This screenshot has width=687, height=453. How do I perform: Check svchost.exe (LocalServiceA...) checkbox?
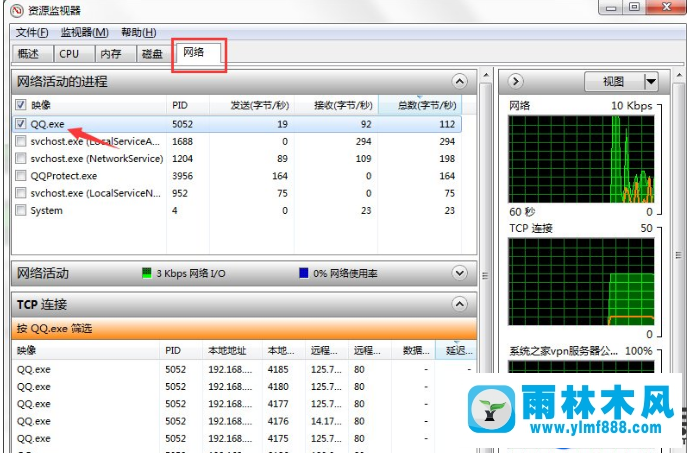21,141
